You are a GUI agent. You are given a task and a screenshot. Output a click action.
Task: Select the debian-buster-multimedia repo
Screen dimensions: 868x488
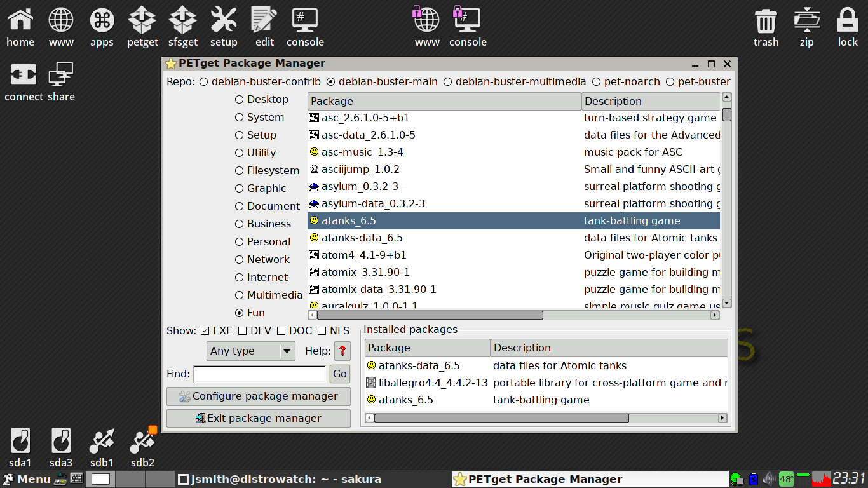[x=514, y=81]
